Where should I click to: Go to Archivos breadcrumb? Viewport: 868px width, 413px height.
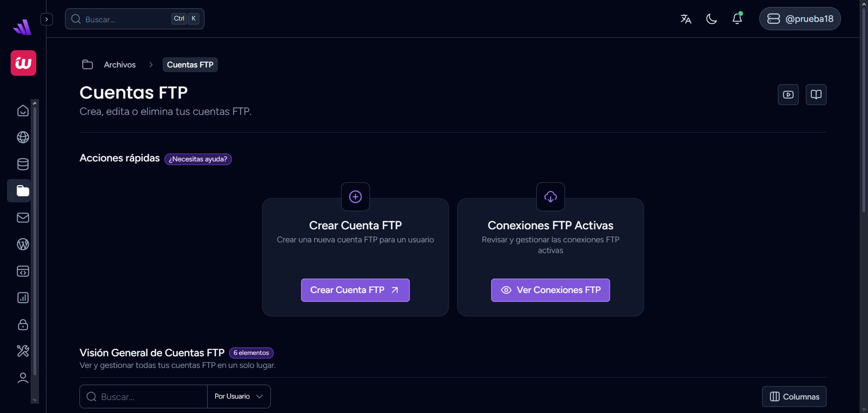coord(119,65)
